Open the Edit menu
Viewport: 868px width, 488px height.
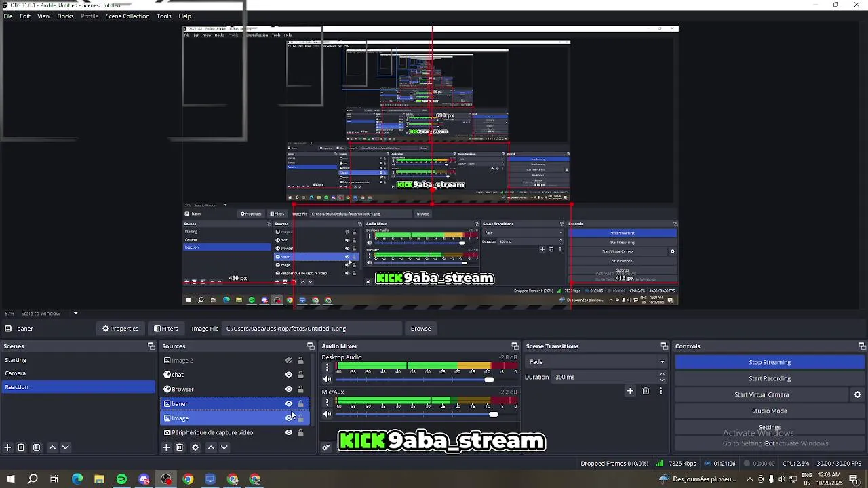pyautogui.click(x=25, y=16)
